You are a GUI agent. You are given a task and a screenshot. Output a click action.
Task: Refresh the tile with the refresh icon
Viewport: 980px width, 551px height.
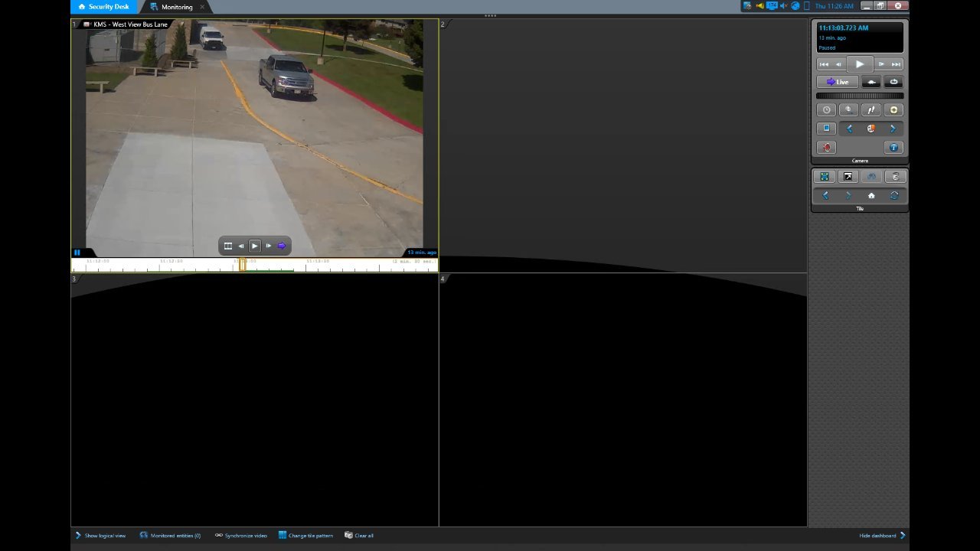(x=894, y=196)
